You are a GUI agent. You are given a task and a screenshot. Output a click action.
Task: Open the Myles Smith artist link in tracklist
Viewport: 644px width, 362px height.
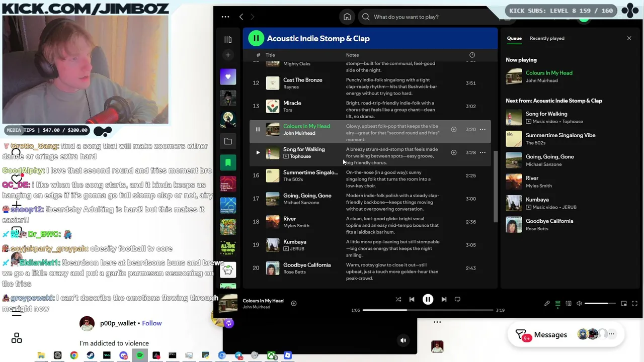[x=296, y=226]
